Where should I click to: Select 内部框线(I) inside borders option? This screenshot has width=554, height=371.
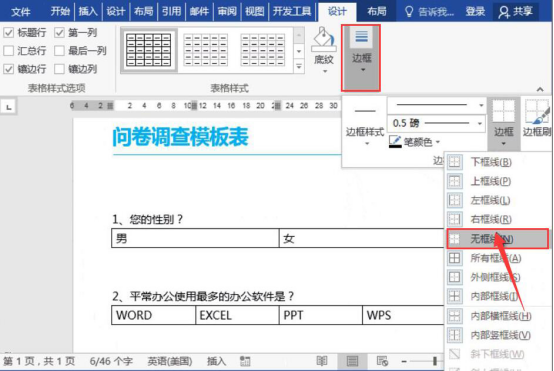pyautogui.click(x=497, y=296)
